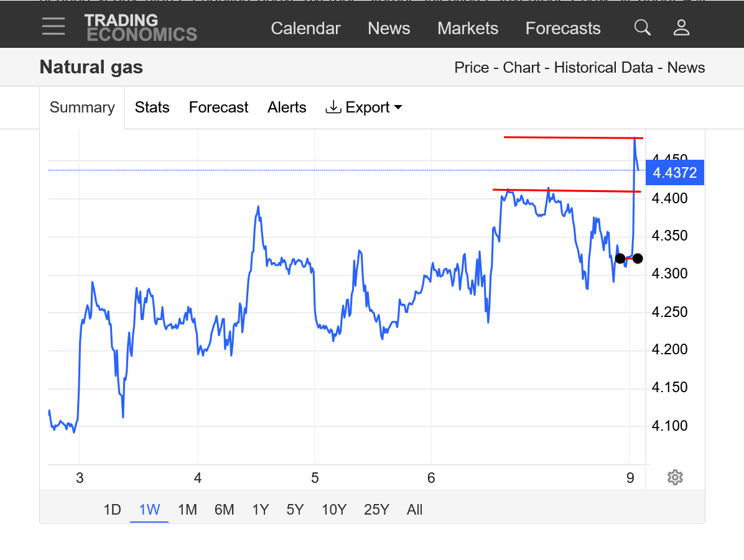This screenshot has height=560, width=744.
Task: Go to the News section
Action: 389,29
